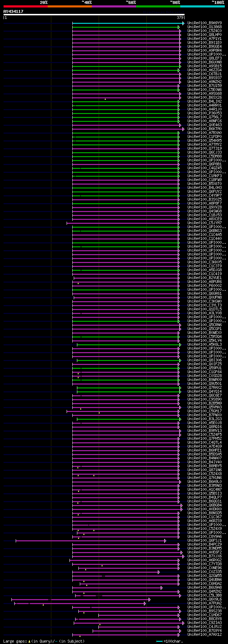The image size is (228, 644).
Task: Open UniRef100_B9S937 hit
Action: tap(205, 78)
